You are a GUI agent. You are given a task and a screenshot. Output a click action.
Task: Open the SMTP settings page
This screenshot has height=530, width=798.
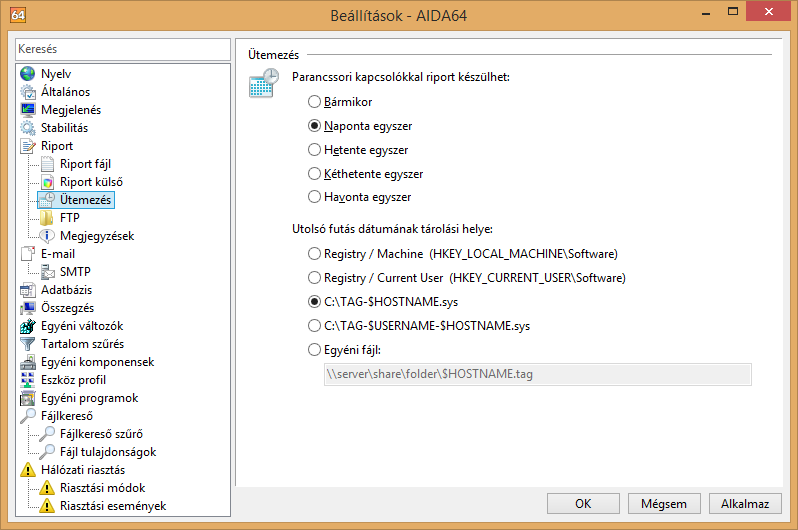[75, 272]
